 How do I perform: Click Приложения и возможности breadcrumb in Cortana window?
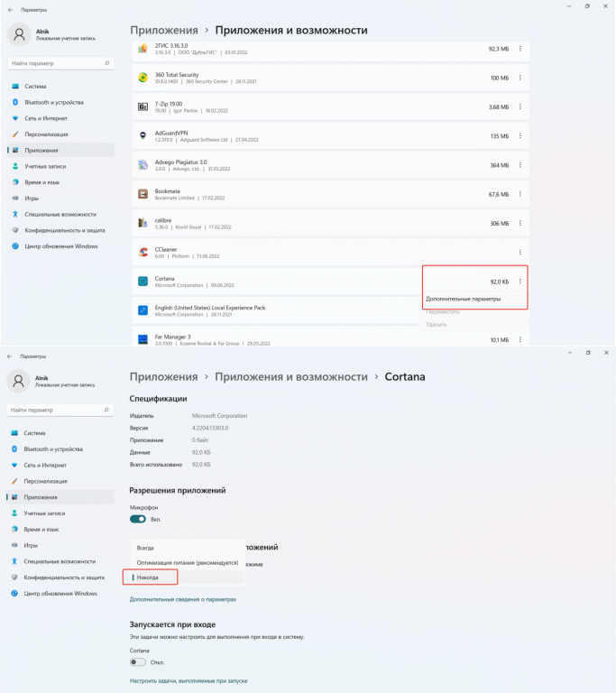pyautogui.click(x=291, y=376)
